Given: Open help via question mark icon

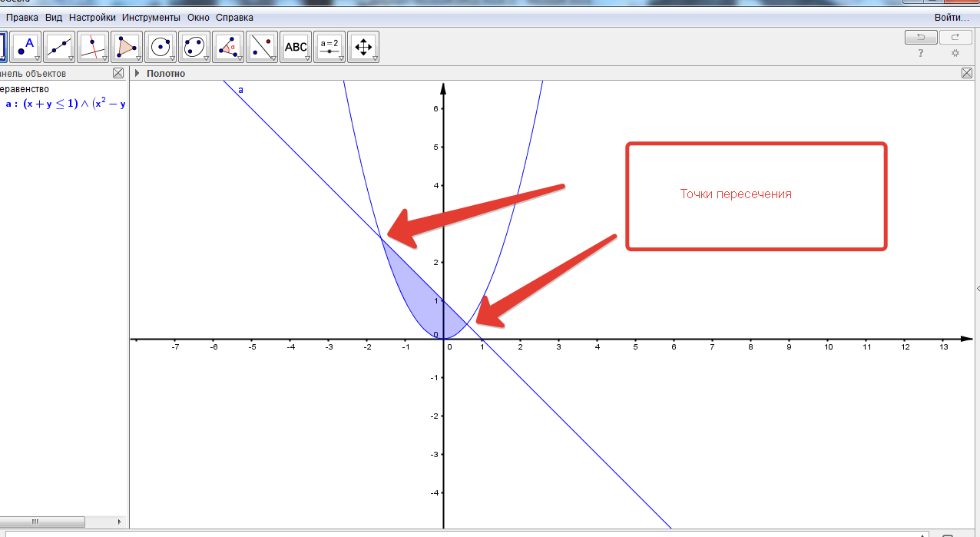Looking at the screenshot, I should click(921, 53).
